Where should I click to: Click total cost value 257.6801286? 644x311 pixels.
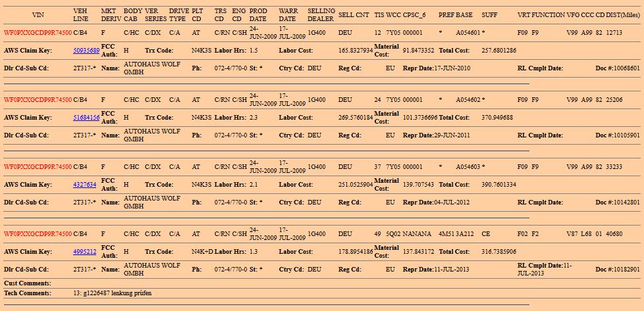point(498,50)
